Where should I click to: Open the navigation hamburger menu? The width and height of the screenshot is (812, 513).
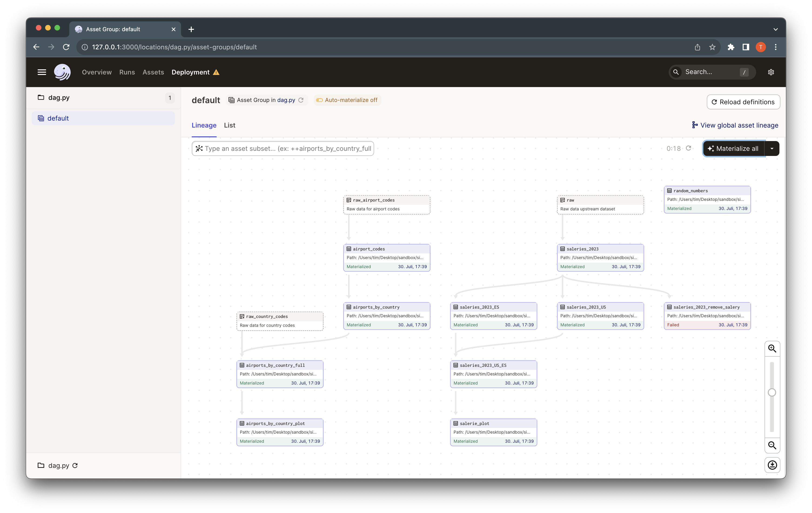pyautogui.click(x=42, y=72)
